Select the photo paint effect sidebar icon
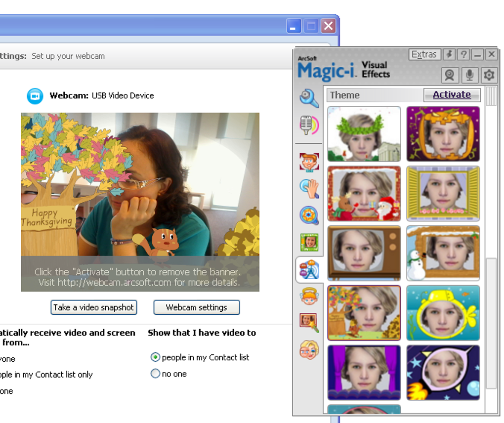 (309, 323)
